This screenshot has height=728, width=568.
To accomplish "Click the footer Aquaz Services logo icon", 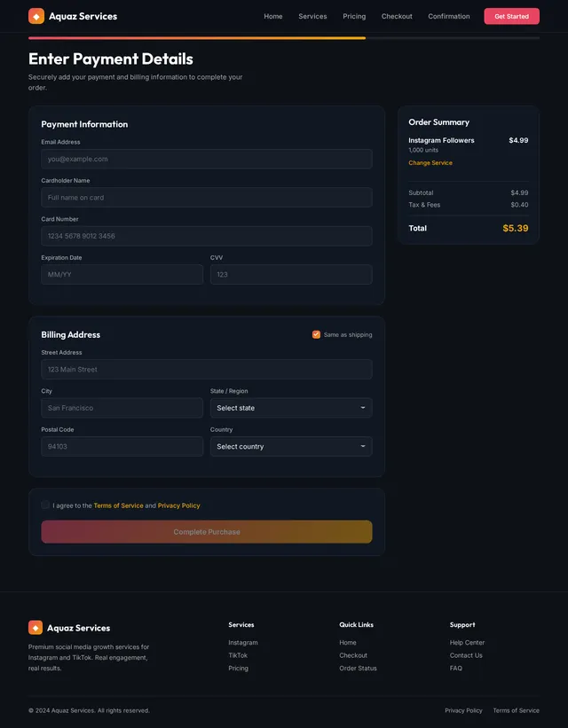I will 35,628.
